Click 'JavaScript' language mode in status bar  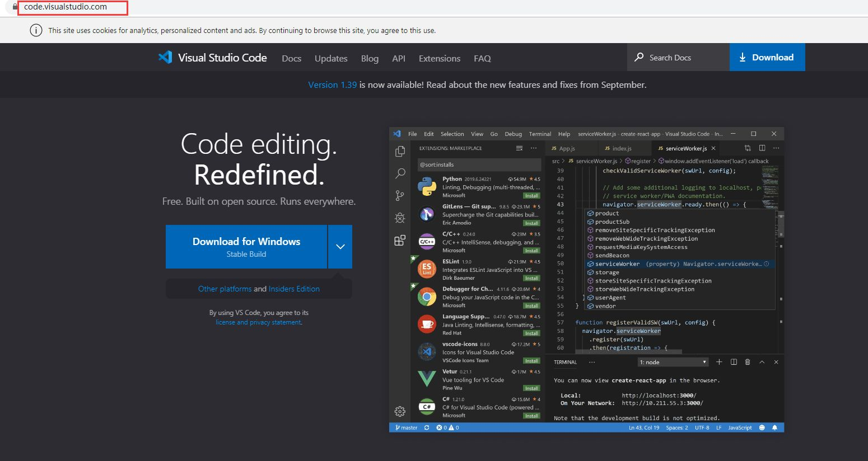(x=740, y=427)
